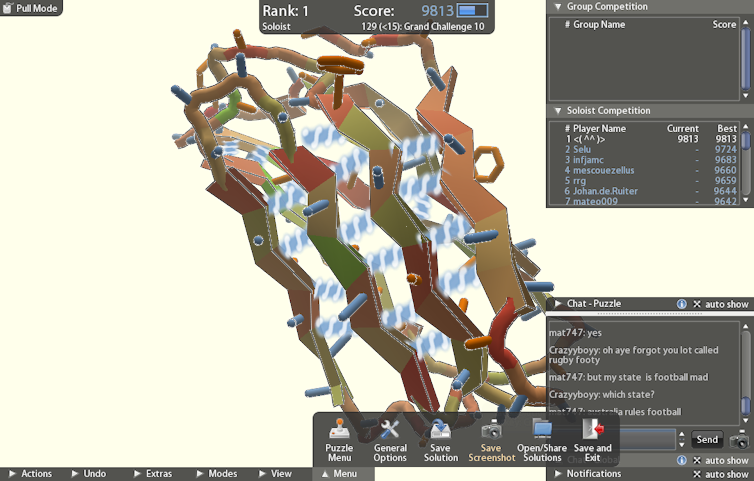754x481 pixels.
Task: Click the Save and Exit icon
Action: [593, 431]
